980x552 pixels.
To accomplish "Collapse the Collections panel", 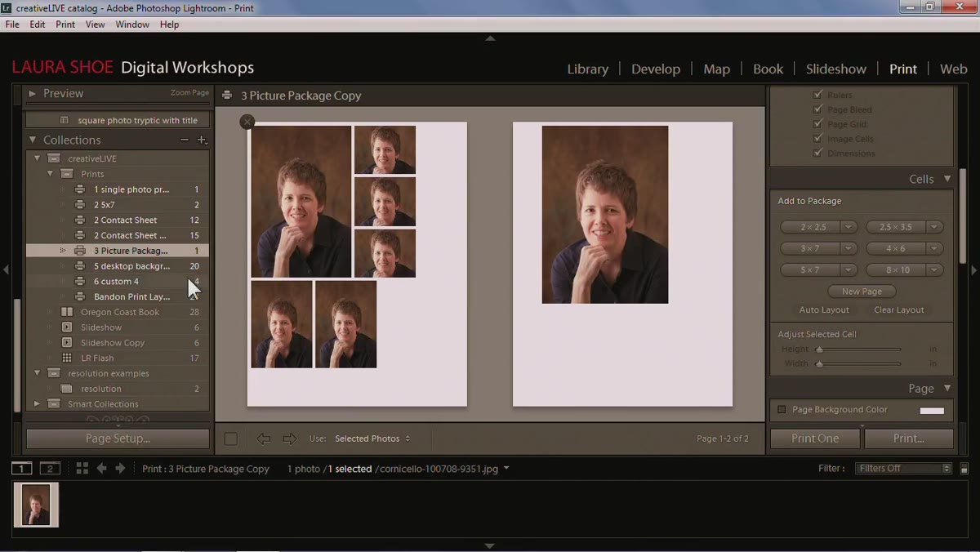I will coord(33,140).
